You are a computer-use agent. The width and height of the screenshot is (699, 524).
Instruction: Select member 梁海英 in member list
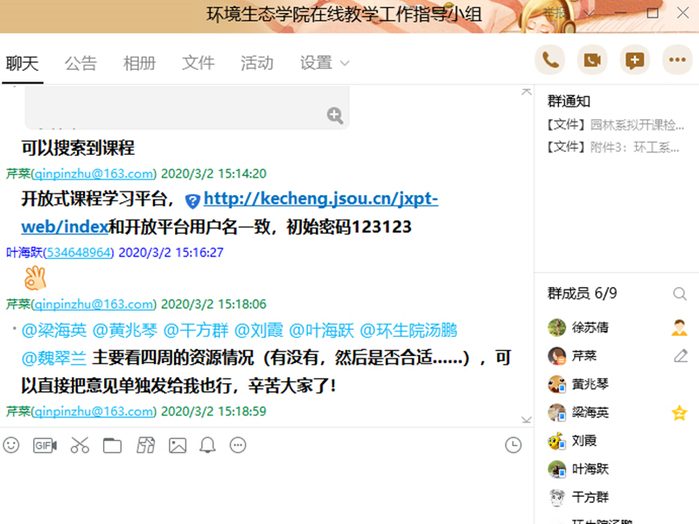point(589,413)
